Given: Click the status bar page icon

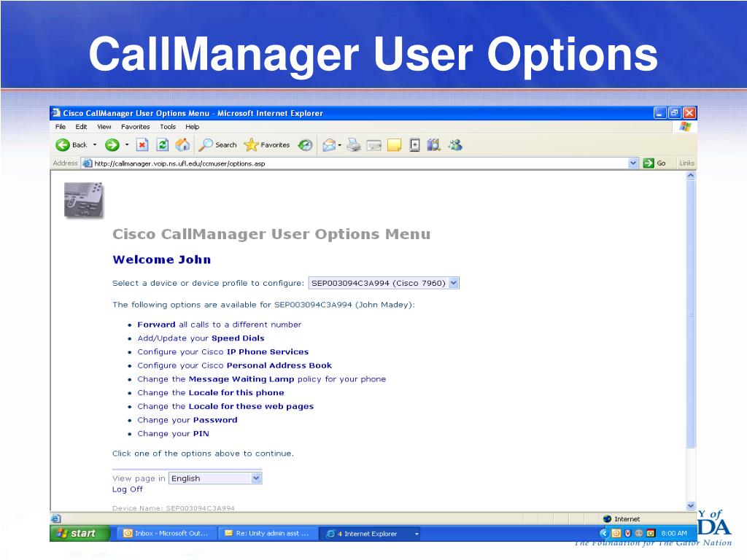Looking at the screenshot, I should 55,518.
